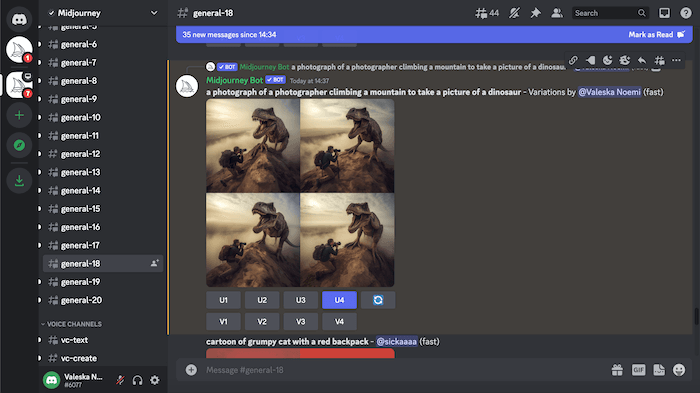
Task: Open the Midjourney server dropdown menu
Action: pyautogui.click(x=103, y=13)
